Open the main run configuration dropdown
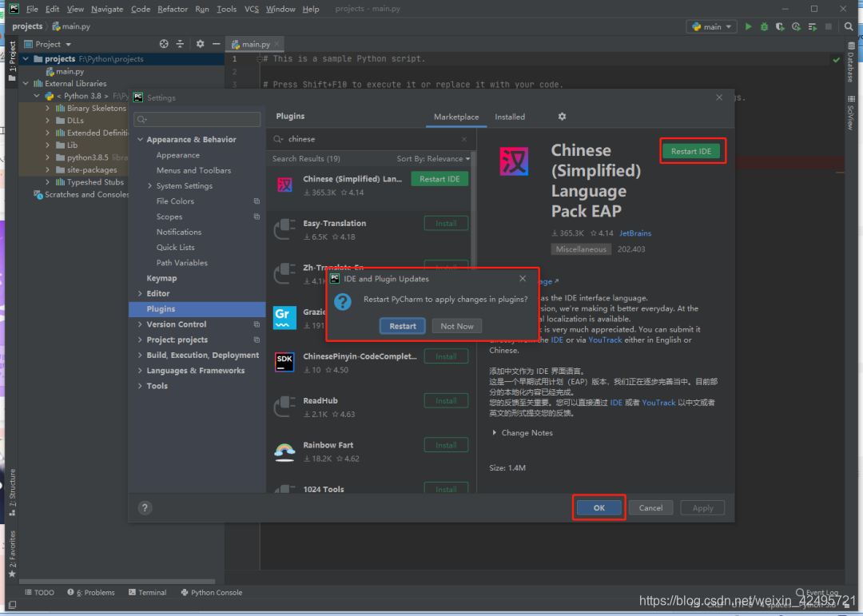This screenshot has height=616, width=863. tap(712, 26)
